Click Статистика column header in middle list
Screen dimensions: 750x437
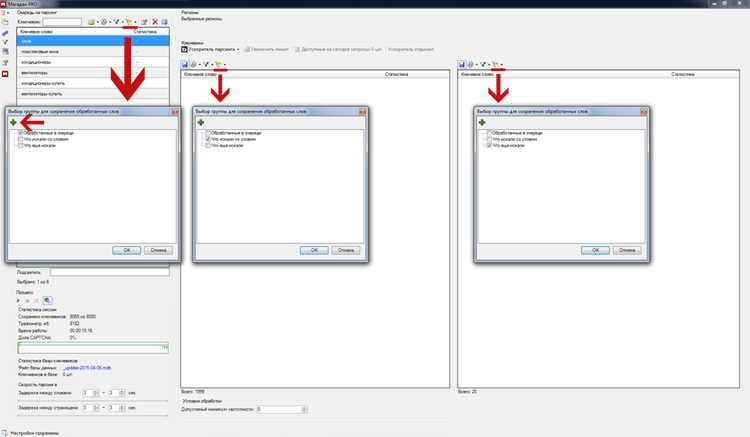397,74
